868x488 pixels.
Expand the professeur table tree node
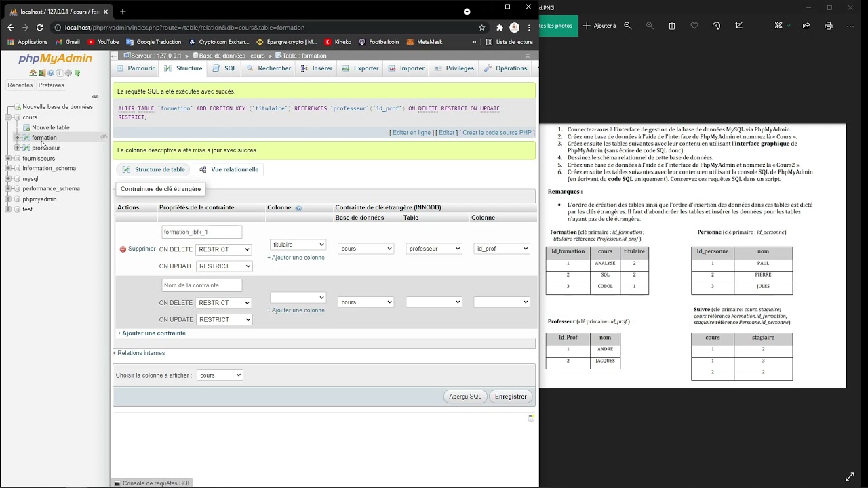(x=17, y=148)
